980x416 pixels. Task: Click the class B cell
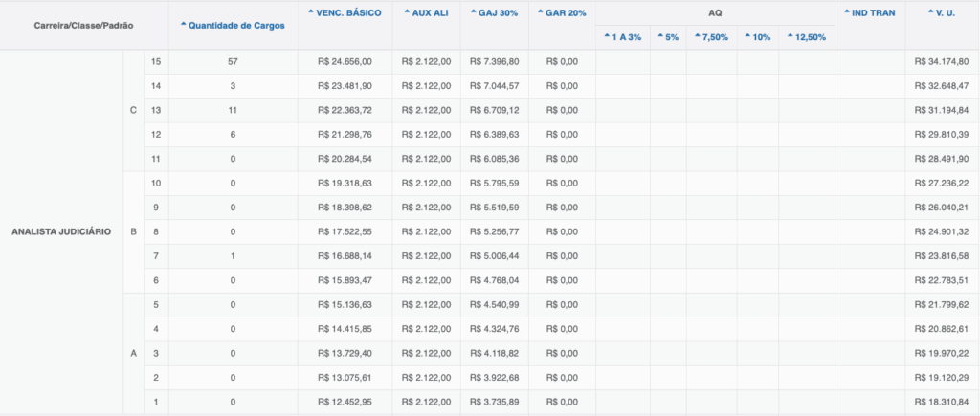click(133, 231)
